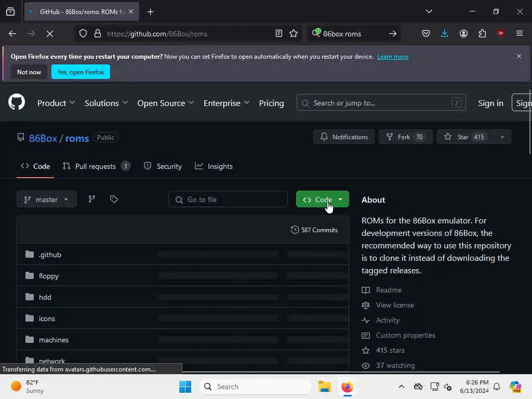Viewport: 532px width, 399px height.
Task: Expand the Product menu
Action: click(x=56, y=103)
